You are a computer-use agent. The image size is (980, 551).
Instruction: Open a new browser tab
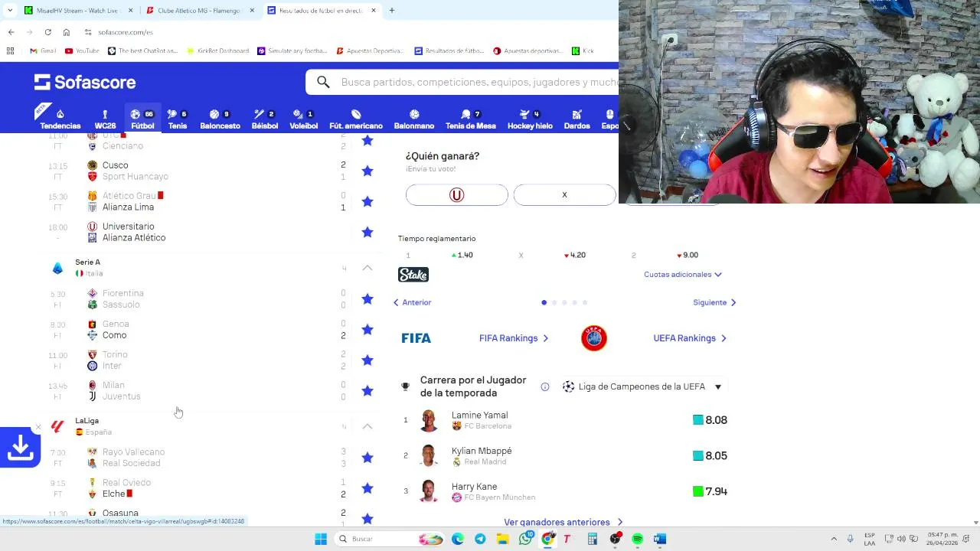click(392, 11)
